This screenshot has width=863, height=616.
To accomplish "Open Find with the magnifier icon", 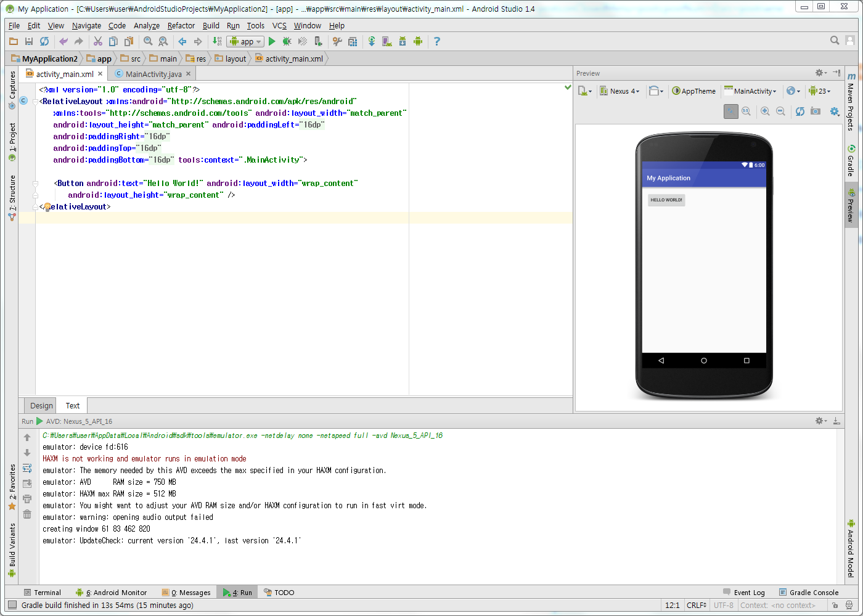I will [148, 41].
